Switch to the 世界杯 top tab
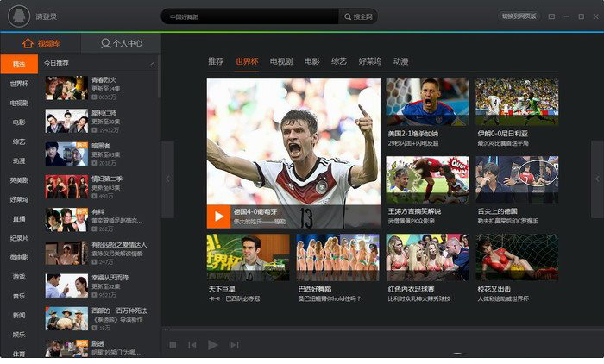Image resolution: width=604 pixels, height=364 pixels. pos(247,61)
